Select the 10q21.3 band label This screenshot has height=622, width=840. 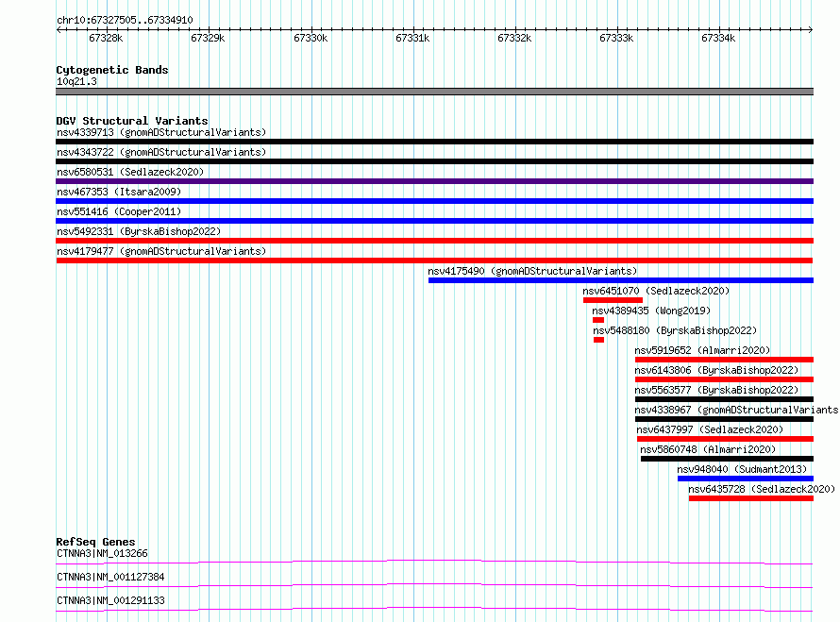coord(77,81)
